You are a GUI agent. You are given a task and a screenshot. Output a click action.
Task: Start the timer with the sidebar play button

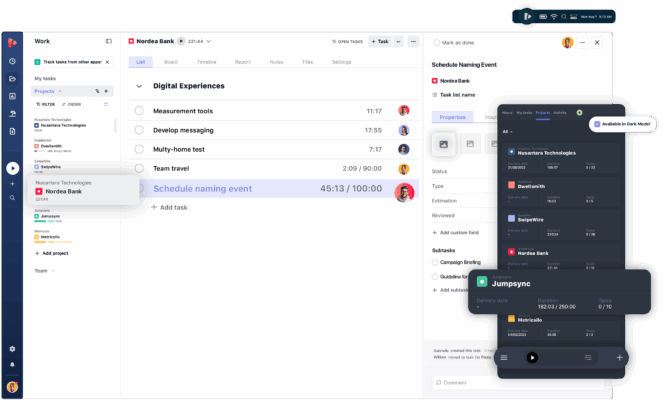[13, 168]
